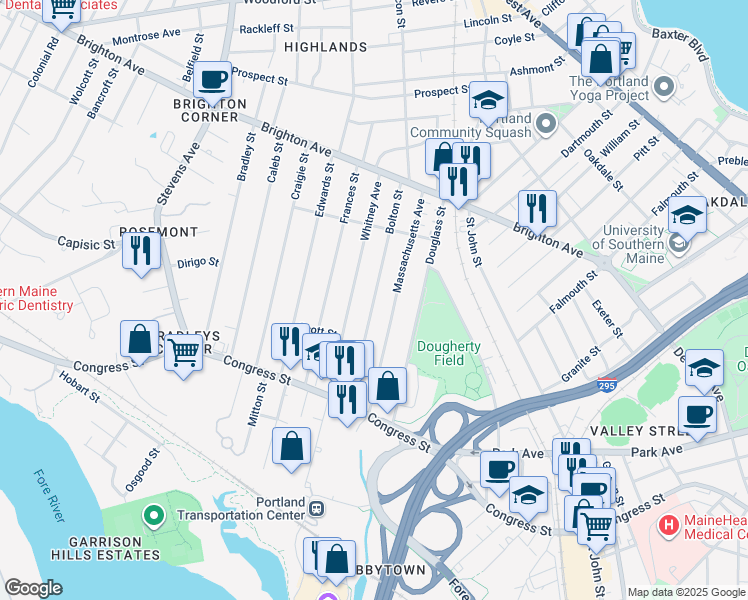
Task: Open the Portland Transportation Center transit icon
Action: pos(317,509)
